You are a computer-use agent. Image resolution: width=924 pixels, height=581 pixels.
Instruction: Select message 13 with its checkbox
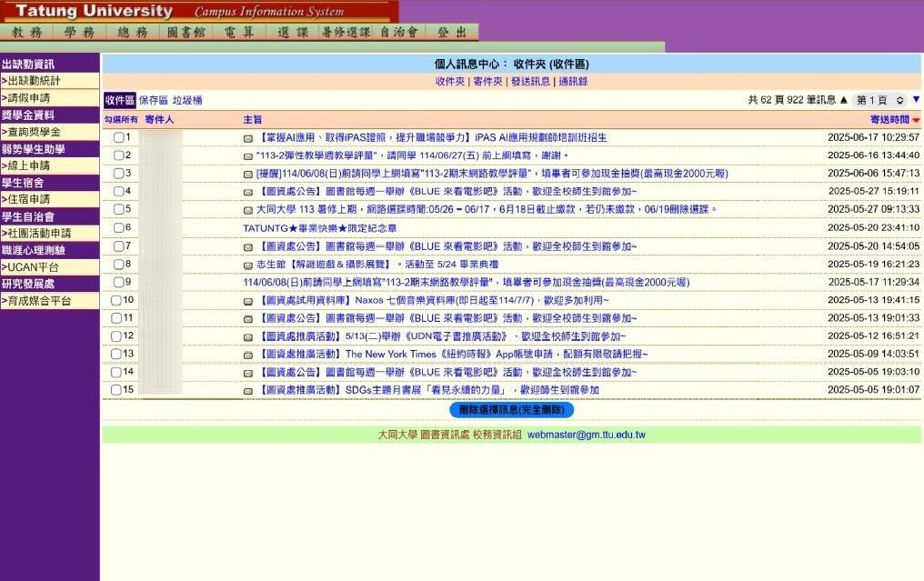tap(116, 354)
